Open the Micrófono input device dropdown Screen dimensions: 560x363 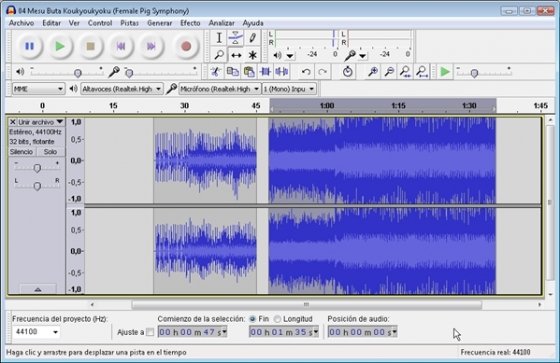219,89
